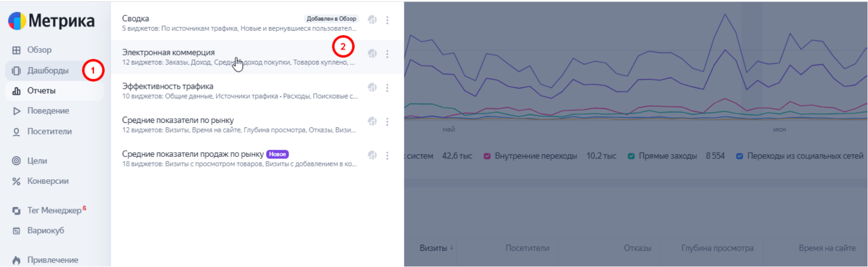The height and width of the screenshot is (267, 868).
Task: Add Электронная коммерция dashboard to Обзор via the pie icon
Action: click(x=372, y=54)
